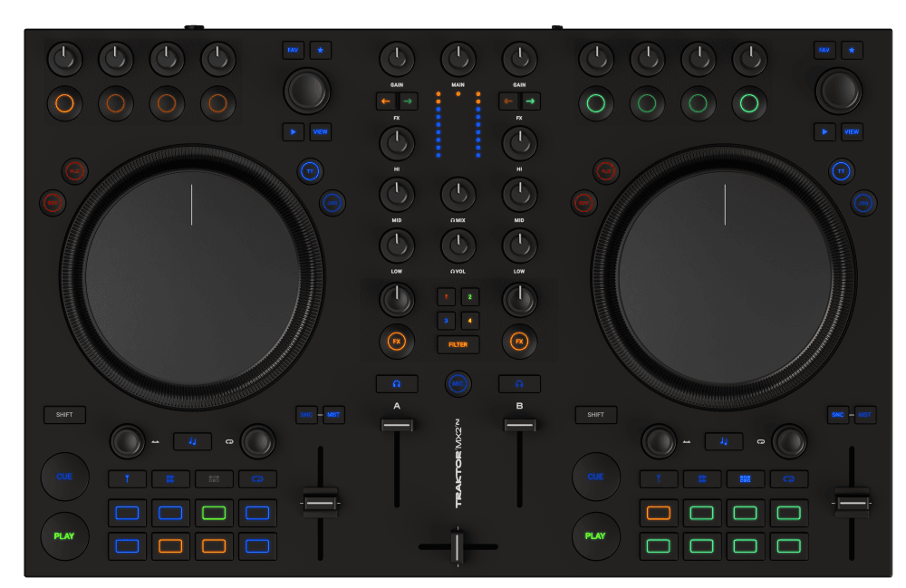906x588 pixels.
Task: Select the dimmed pattern grid mode on deck A
Action: (214, 479)
